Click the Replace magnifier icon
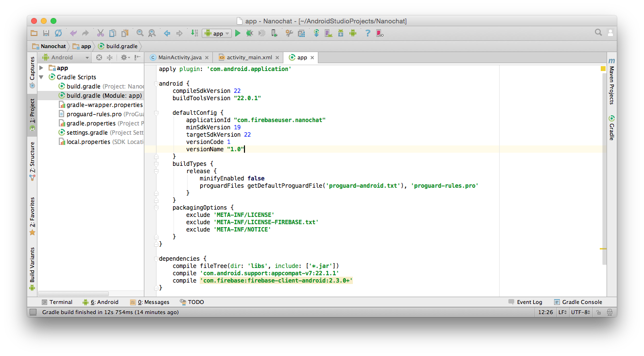The height and width of the screenshot is (356, 644). point(152,33)
